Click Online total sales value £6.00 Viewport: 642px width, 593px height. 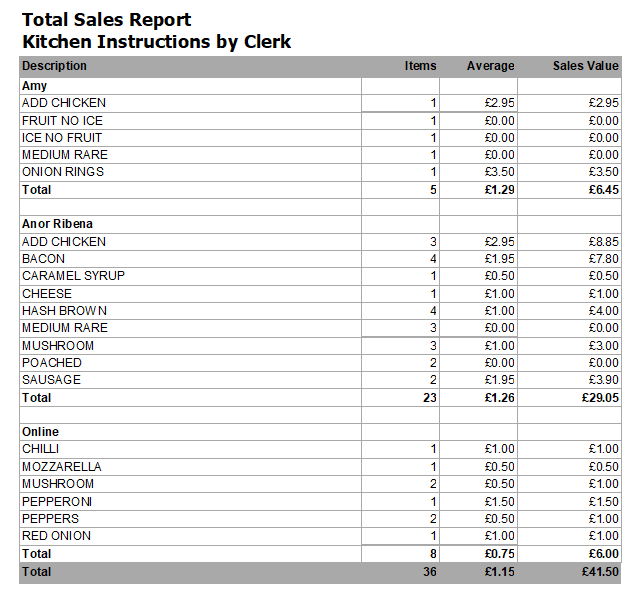[x=604, y=554]
